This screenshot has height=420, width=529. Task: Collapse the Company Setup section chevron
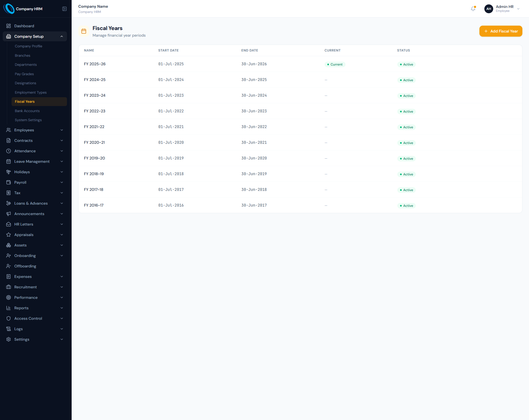pos(62,36)
